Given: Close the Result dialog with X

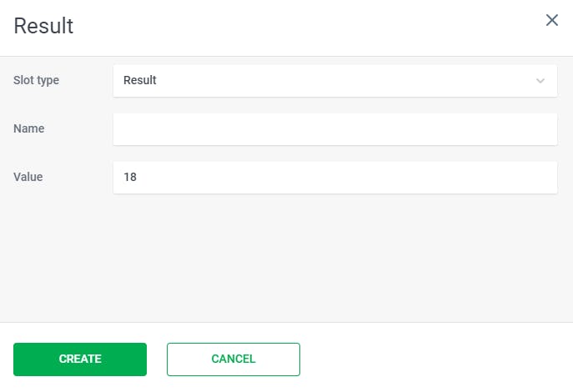Looking at the screenshot, I should [x=551, y=20].
